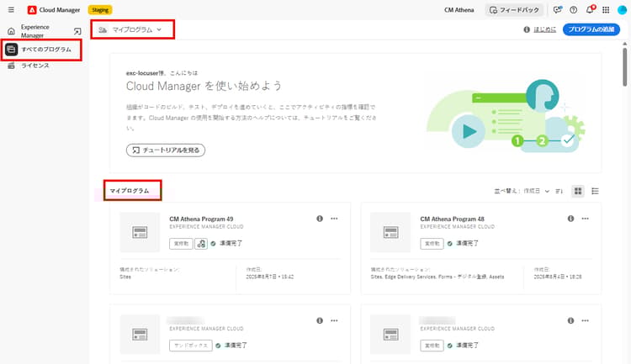Open the hamburger navigation menu
This screenshot has height=364, width=631.
11,9
